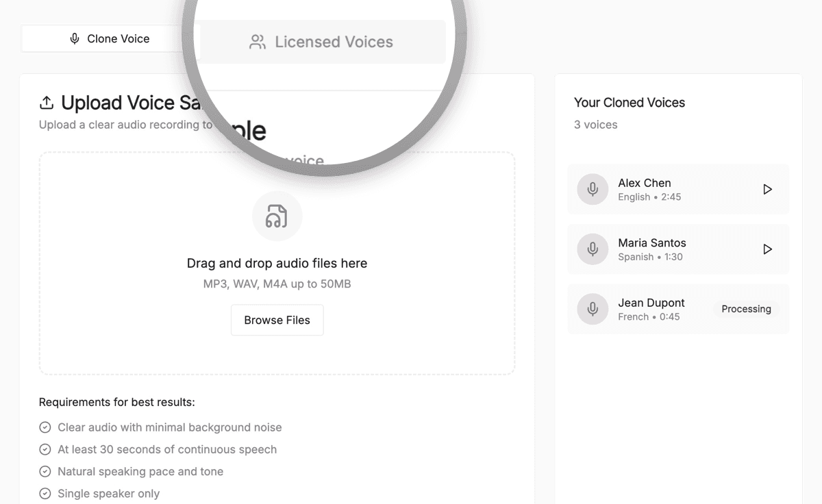The image size is (822, 504).
Task: Select the microphone icon on Clone Voice tab
Action: pyautogui.click(x=75, y=39)
